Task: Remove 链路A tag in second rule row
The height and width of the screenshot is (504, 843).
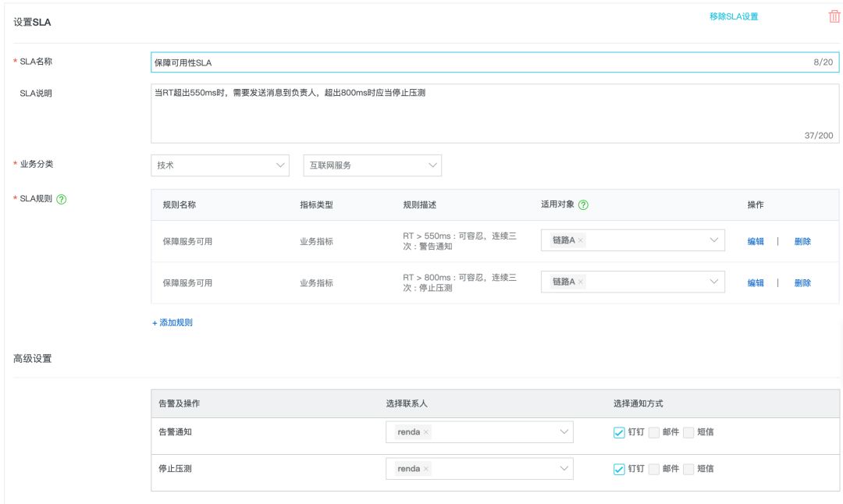Action: (581, 282)
